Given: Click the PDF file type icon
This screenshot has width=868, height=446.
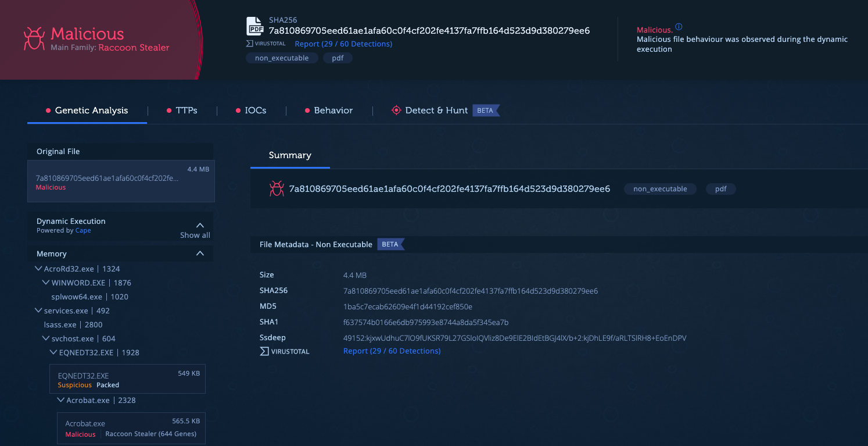Looking at the screenshot, I should (255, 27).
